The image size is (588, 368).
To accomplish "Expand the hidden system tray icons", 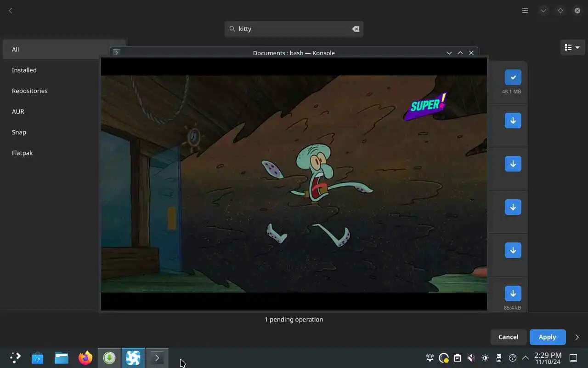I will coord(526,358).
